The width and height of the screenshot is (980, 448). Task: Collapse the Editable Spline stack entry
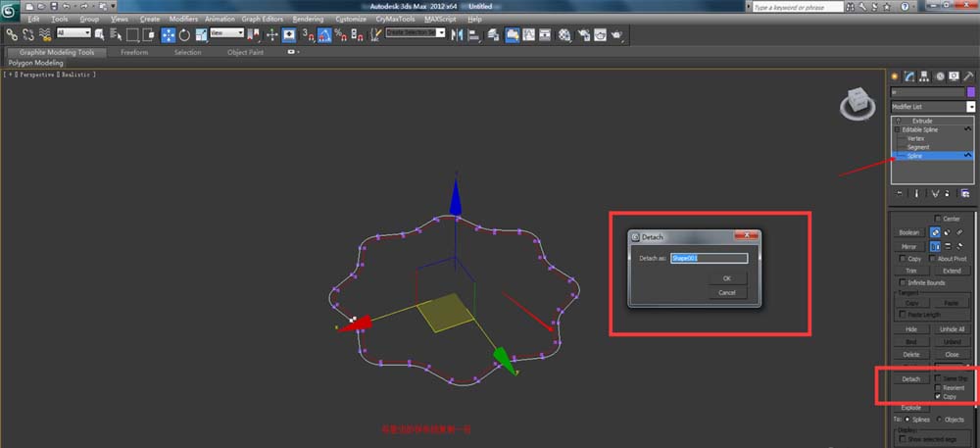(898, 129)
